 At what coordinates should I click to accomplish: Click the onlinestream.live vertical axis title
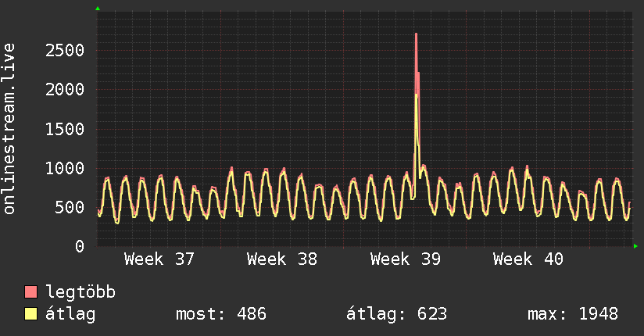[9, 129]
